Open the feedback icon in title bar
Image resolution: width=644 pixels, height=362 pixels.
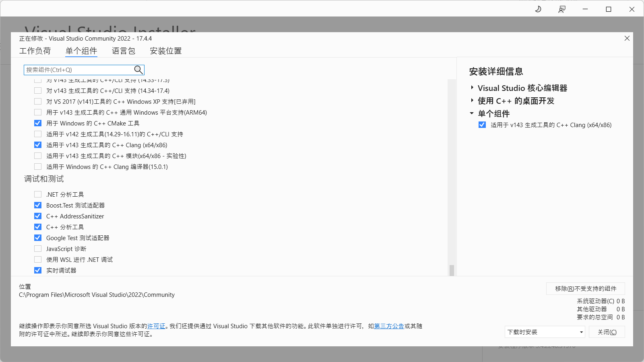point(561,9)
